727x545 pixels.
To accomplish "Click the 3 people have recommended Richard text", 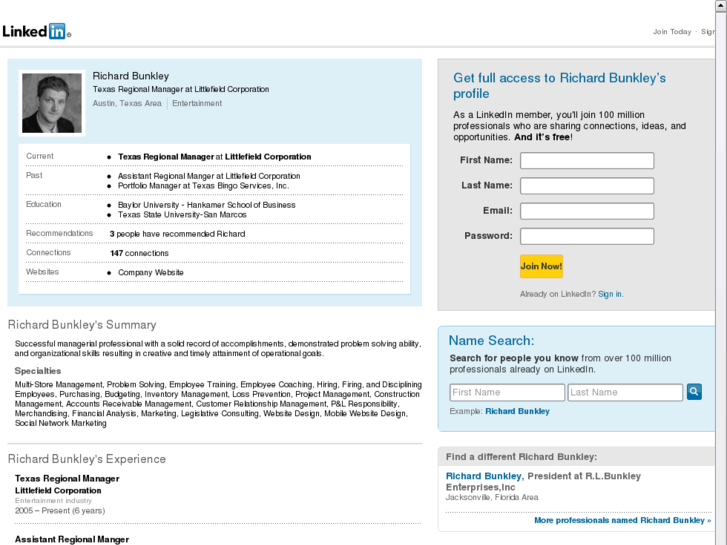I will pos(177,234).
